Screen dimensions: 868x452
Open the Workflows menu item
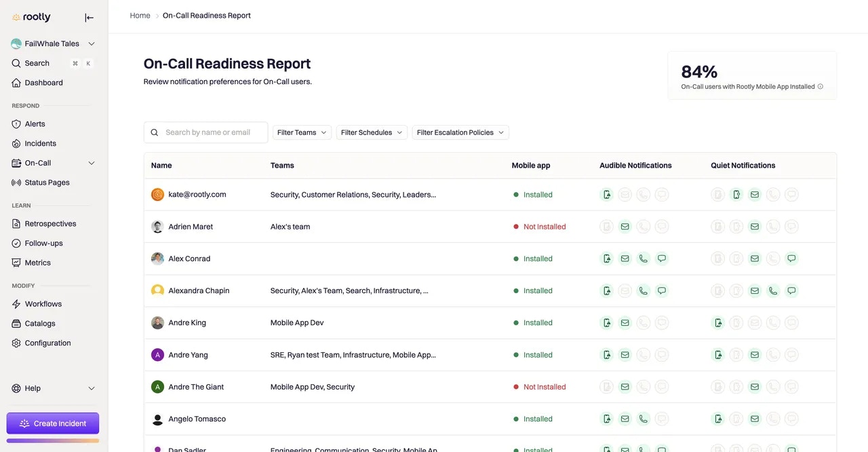pyautogui.click(x=43, y=304)
